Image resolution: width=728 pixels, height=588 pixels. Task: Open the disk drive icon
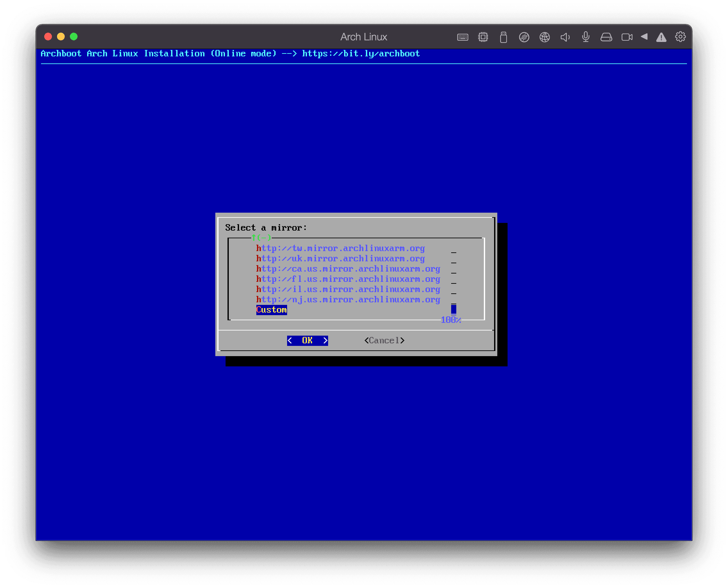coord(606,37)
